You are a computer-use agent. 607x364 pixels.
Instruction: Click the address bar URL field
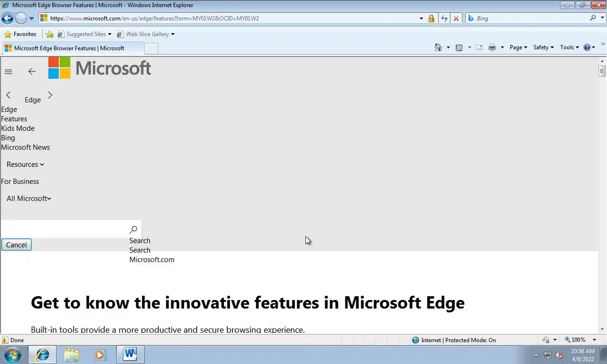(x=228, y=18)
